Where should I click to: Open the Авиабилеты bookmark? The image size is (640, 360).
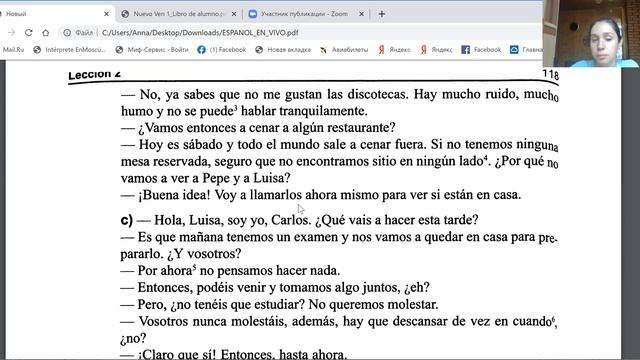(x=344, y=49)
